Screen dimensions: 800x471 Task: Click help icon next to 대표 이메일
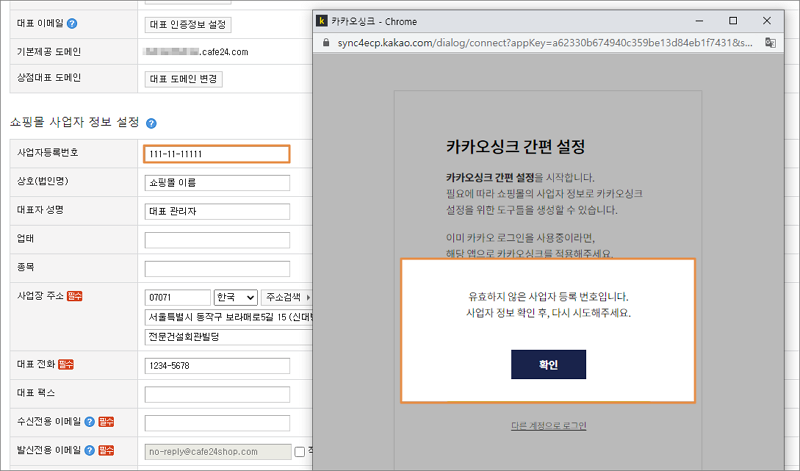(x=72, y=23)
